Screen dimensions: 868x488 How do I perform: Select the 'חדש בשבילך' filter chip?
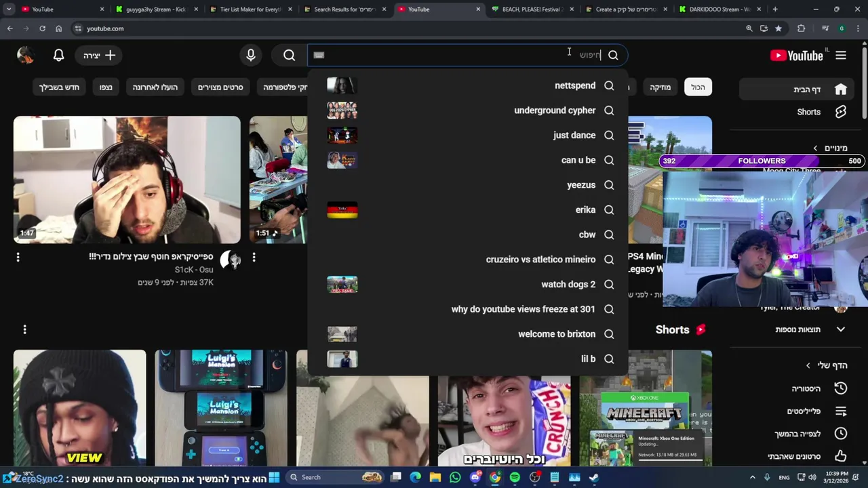click(x=59, y=87)
